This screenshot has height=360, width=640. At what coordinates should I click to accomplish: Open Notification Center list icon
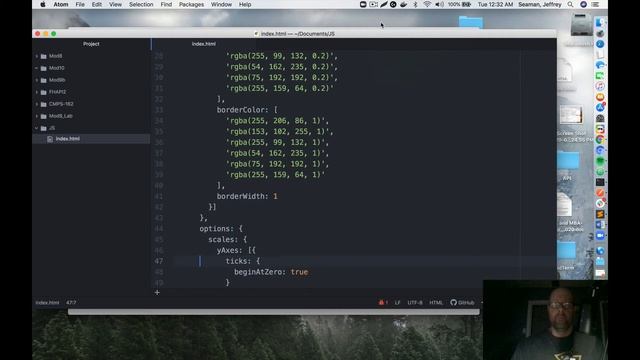coord(596,4)
